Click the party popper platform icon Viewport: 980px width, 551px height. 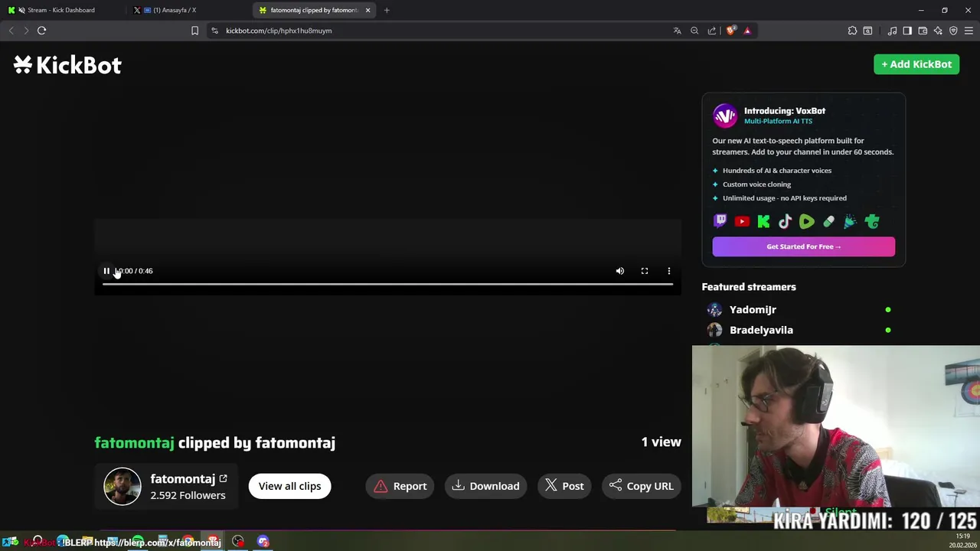(x=850, y=222)
